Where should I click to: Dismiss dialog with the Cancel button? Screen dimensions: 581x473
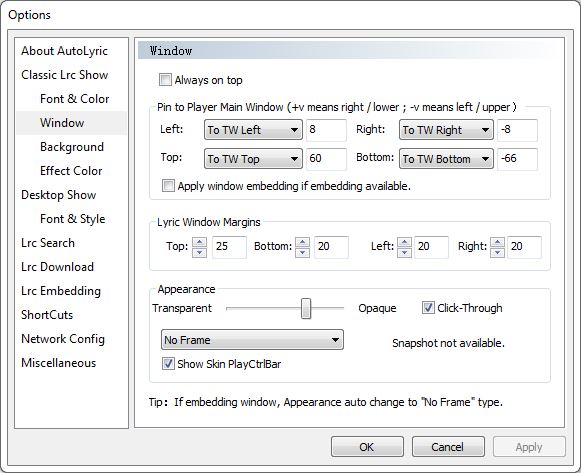click(448, 447)
